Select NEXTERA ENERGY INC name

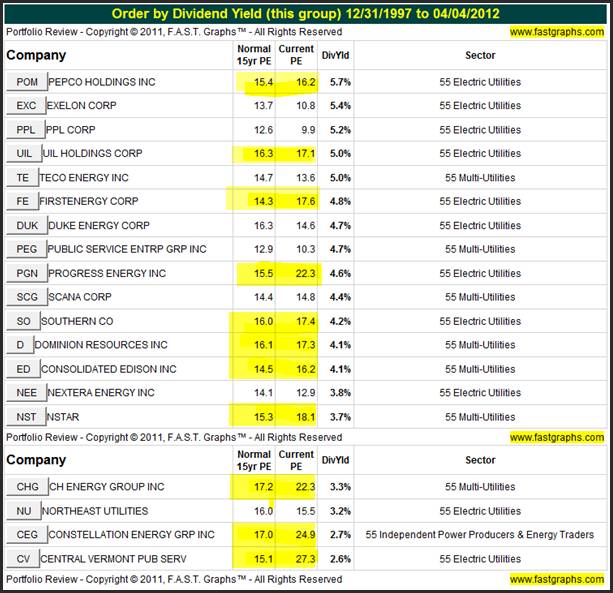click(101, 392)
